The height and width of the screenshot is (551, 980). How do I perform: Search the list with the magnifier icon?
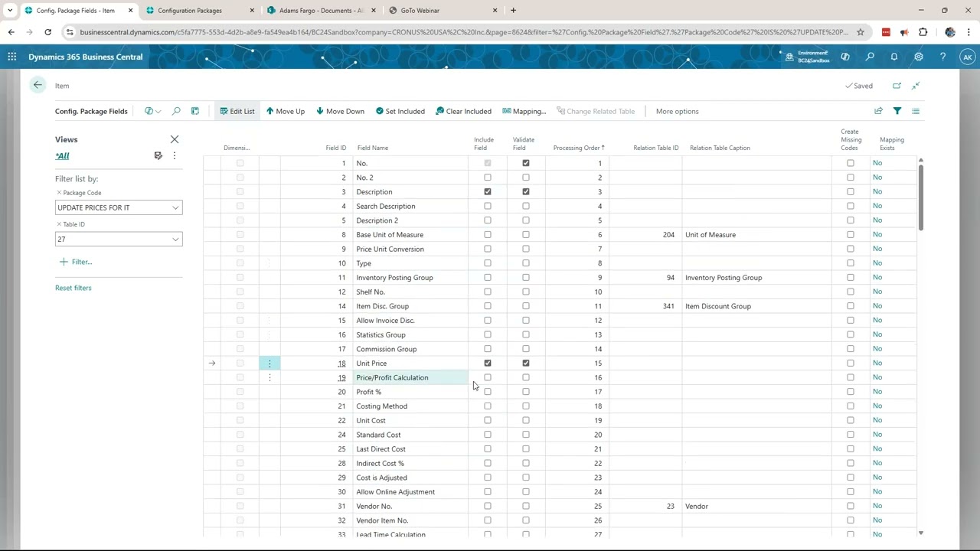coord(176,111)
